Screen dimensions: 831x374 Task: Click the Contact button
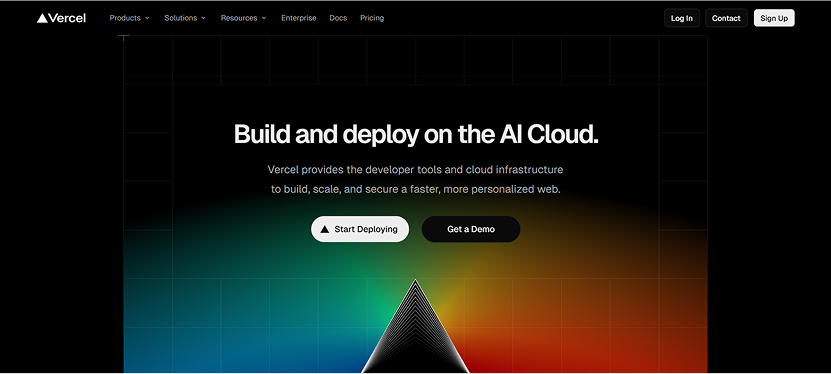pos(726,18)
